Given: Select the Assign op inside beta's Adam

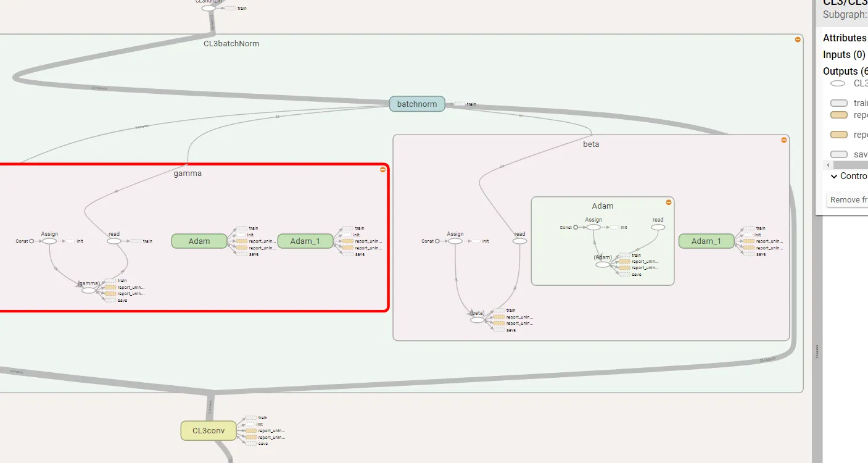Looking at the screenshot, I should tap(593, 227).
